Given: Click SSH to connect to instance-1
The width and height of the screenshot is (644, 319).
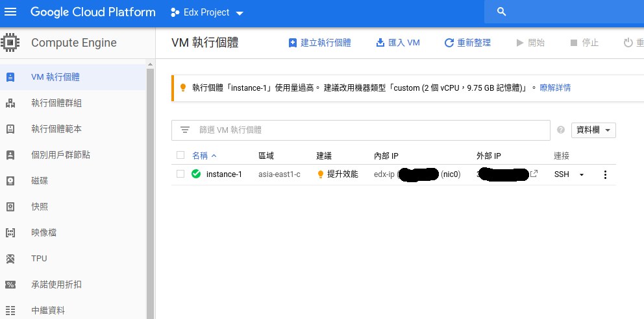Looking at the screenshot, I should [x=562, y=174].
